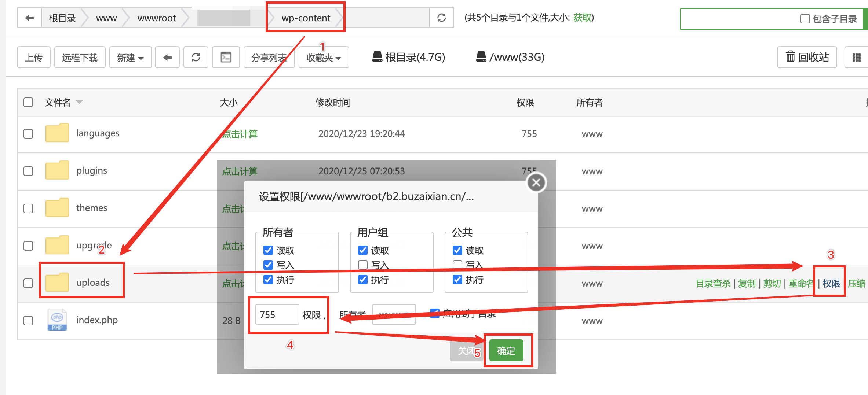
Task: Enable group 写入 permission
Action: point(363,265)
